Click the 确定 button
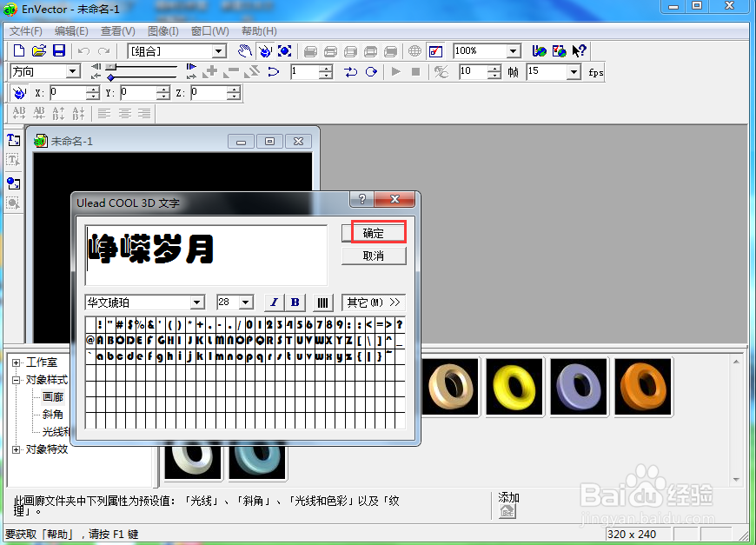Viewport: 756px width, 545px height. [x=374, y=234]
